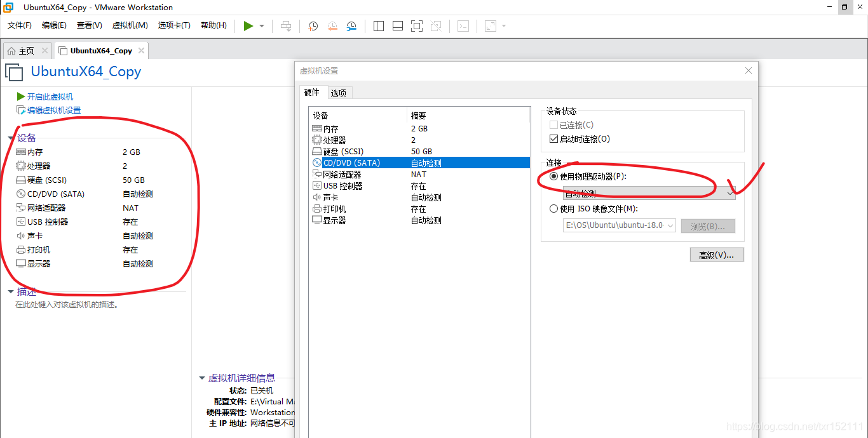Click the 声卡 speaker icon in sidebar list

[x=21, y=236]
